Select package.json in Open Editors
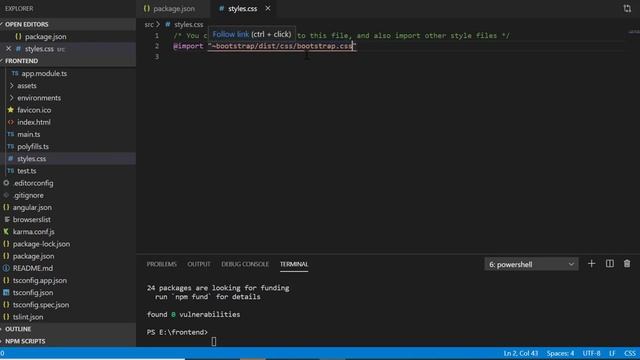The image size is (640, 360). (45, 37)
